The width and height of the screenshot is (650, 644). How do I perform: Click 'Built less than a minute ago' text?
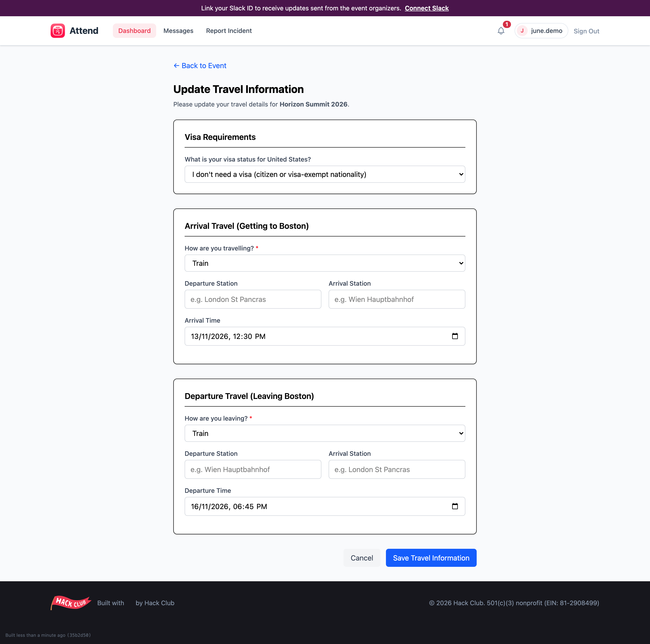coord(48,635)
